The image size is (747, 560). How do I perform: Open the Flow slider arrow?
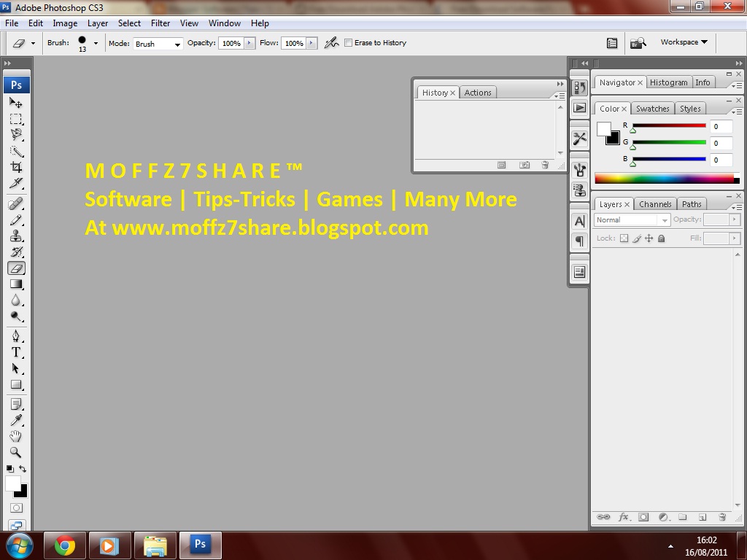311,43
